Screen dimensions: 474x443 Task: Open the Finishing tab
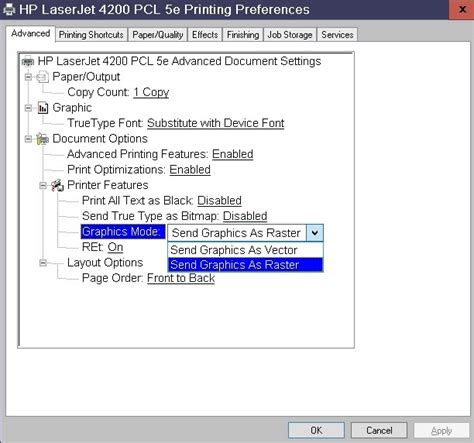[243, 35]
